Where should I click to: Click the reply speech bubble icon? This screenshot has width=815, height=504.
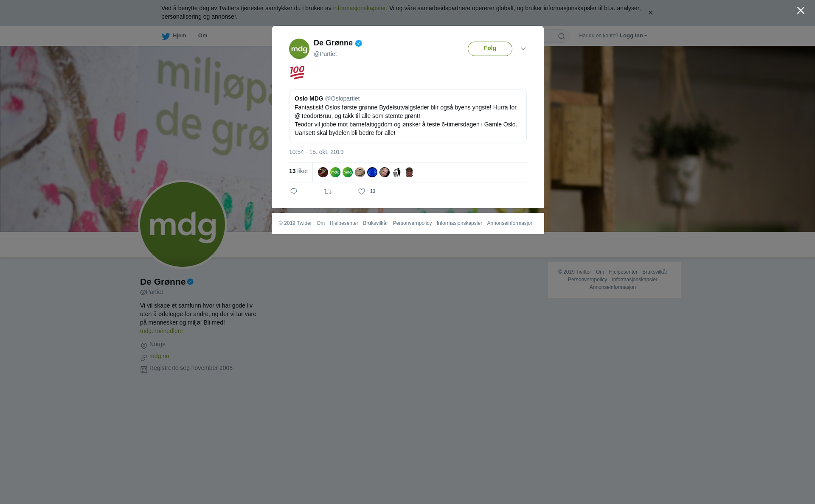294,191
